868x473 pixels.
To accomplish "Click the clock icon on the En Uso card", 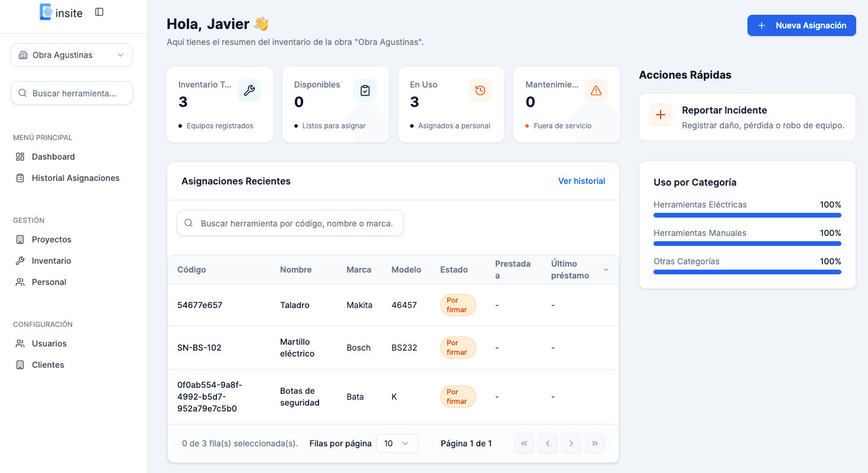I will [x=480, y=90].
